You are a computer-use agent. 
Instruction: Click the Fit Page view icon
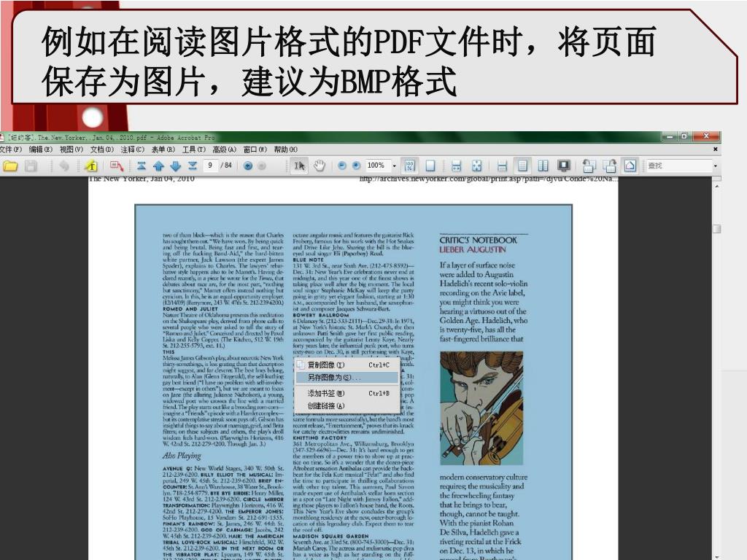pyautogui.click(x=430, y=166)
